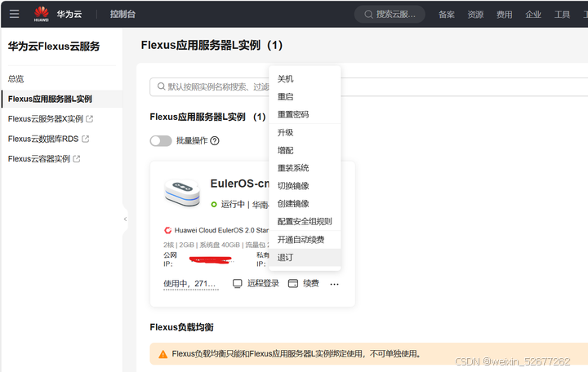588x372 pixels.
Task: Open 费用 in the top navigation
Action: pyautogui.click(x=504, y=14)
